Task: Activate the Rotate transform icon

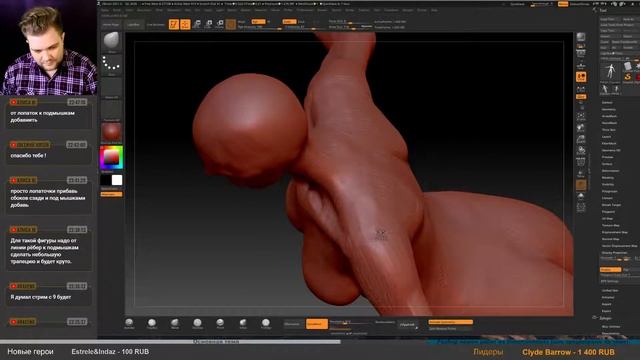Action: (220, 24)
